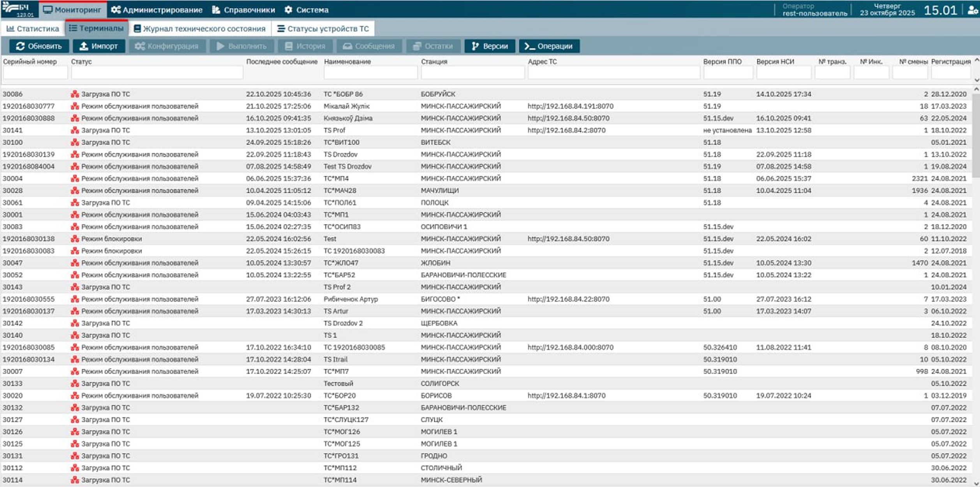Click the header scroll down arrow near Регистрация
Image resolution: width=980 pixels, height=487 pixels.
coord(976,80)
